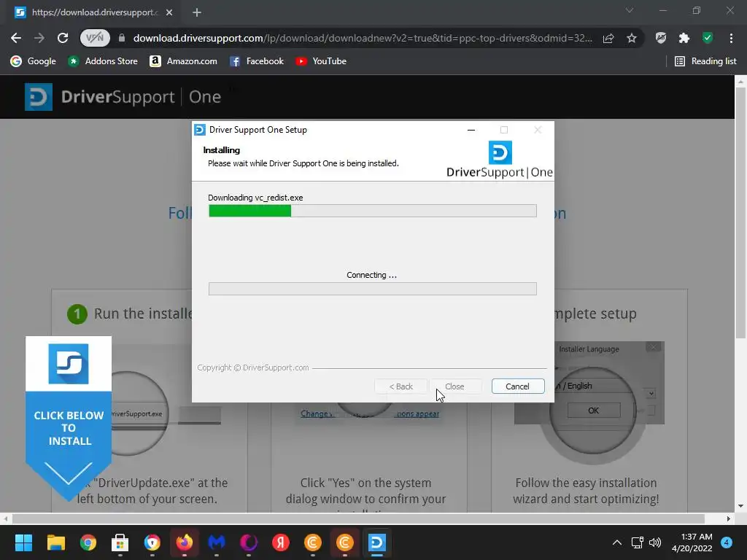747x560 pixels.
Task: Minimize the Driver Support One Setup dialog
Action: point(471,130)
